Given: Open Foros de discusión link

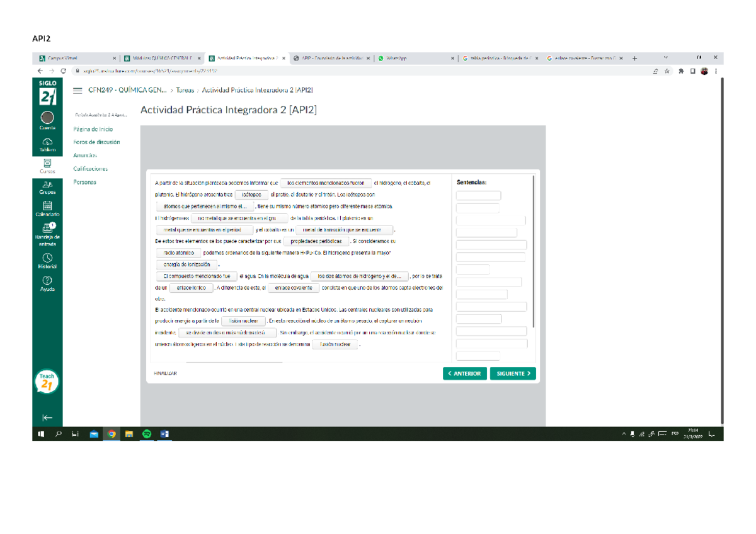Looking at the screenshot, I should [x=96, y=142].
